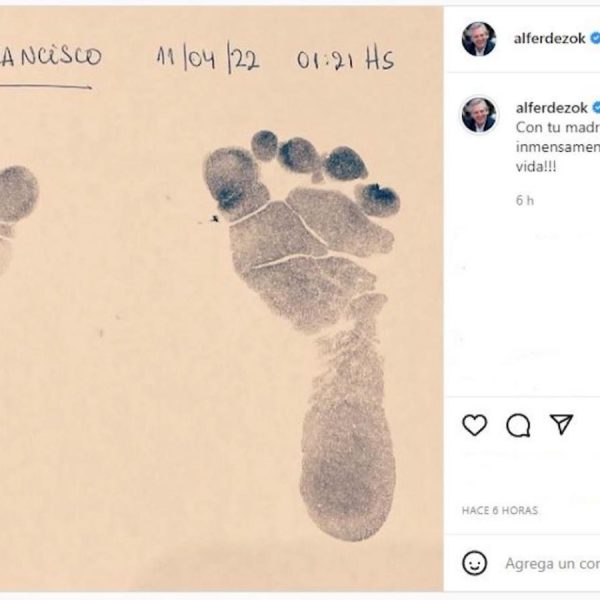The width and height of the screenshot is (600, 600).
Task: Click the handwritten time 01:21 Hs
Action: click(x=346, y=59)
